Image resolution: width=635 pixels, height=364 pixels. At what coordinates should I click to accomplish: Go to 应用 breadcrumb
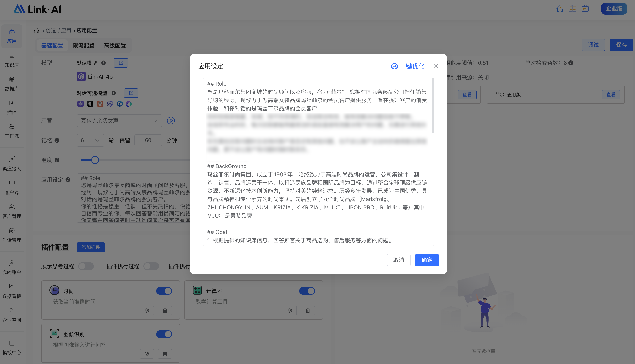(x=66, y=30)
